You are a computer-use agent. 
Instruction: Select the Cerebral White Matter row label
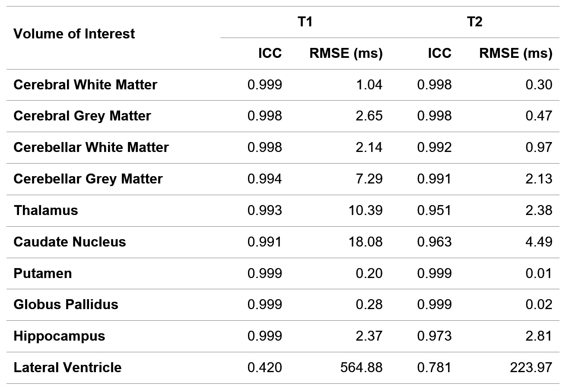86,85
